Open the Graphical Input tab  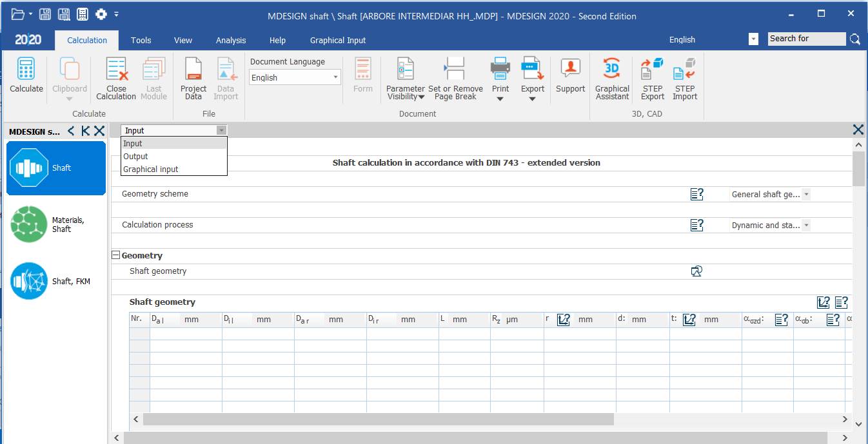338,40
